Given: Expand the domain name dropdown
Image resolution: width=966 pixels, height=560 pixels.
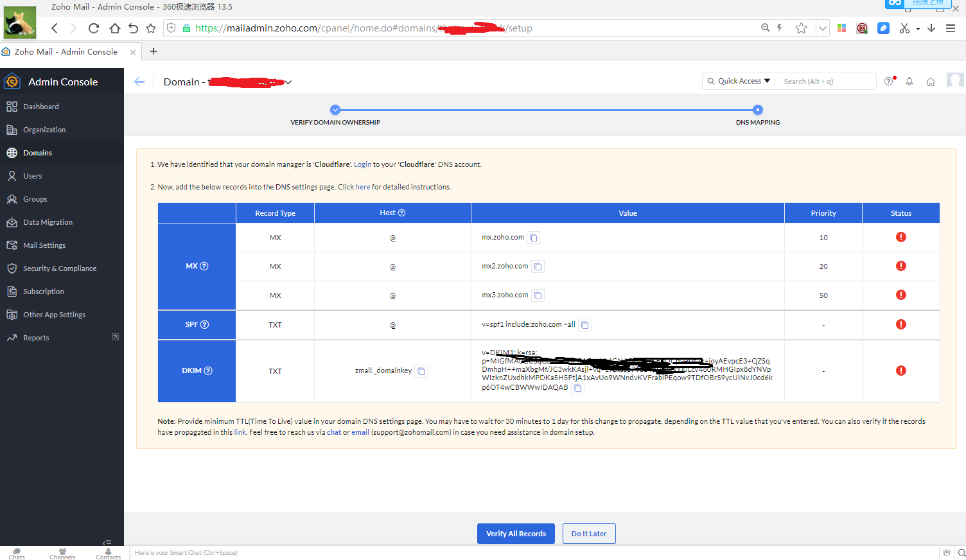Looking at the screenshot, I should click(288, 82).
